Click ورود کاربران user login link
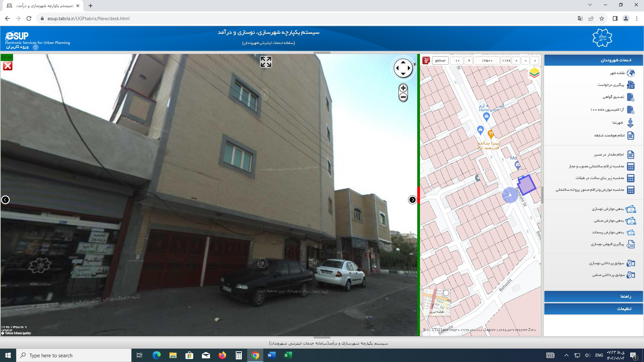 coord(17,47)
